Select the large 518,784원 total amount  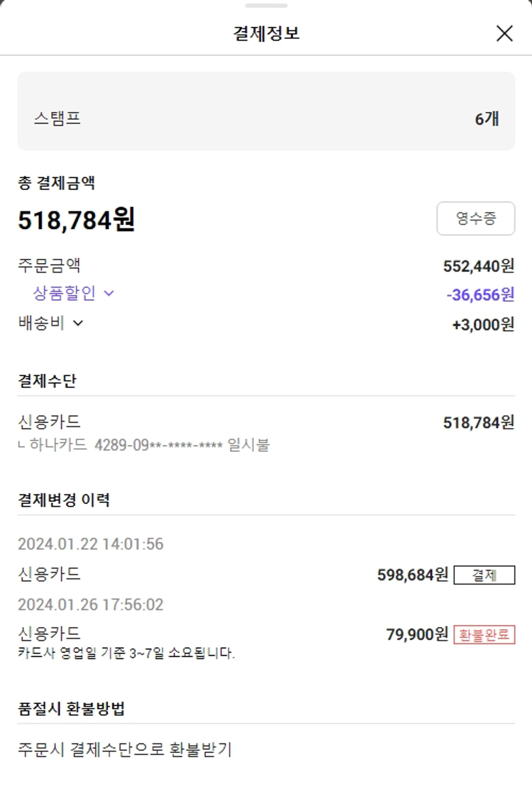pos(77,220)
